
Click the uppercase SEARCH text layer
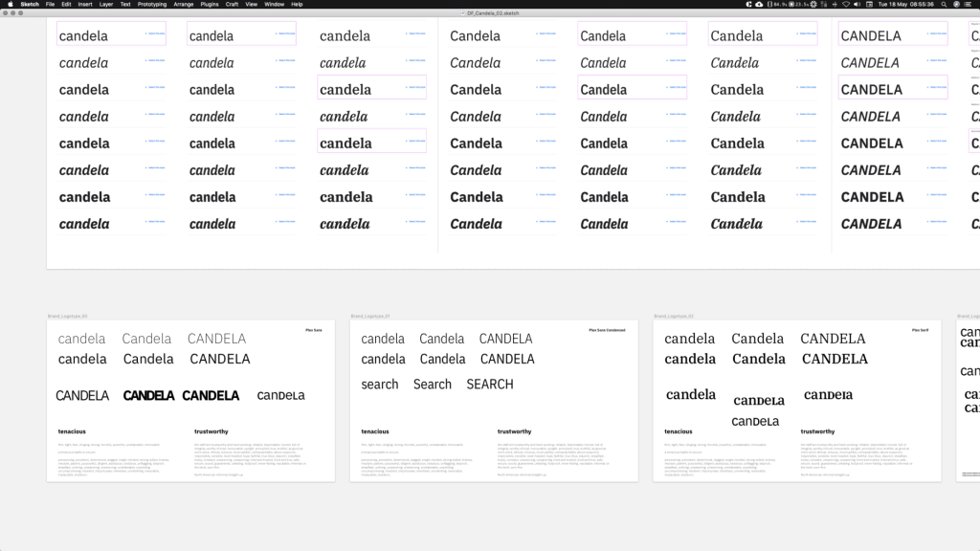[490, 385]
